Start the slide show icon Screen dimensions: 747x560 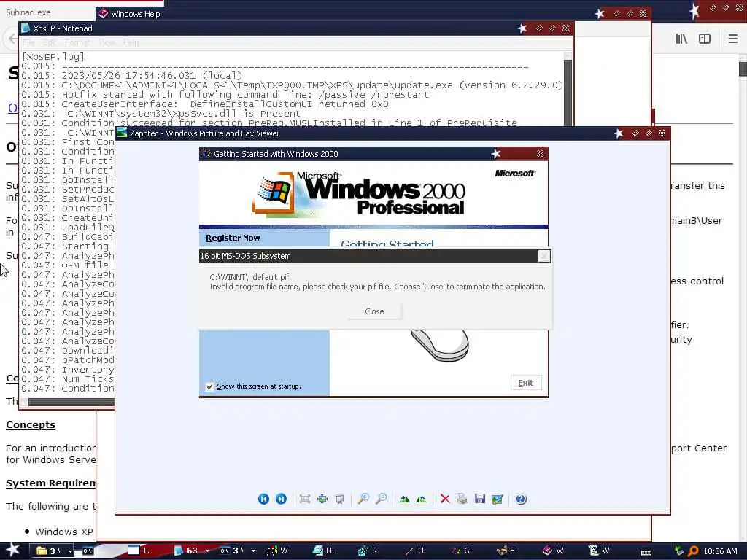[340, 499]
